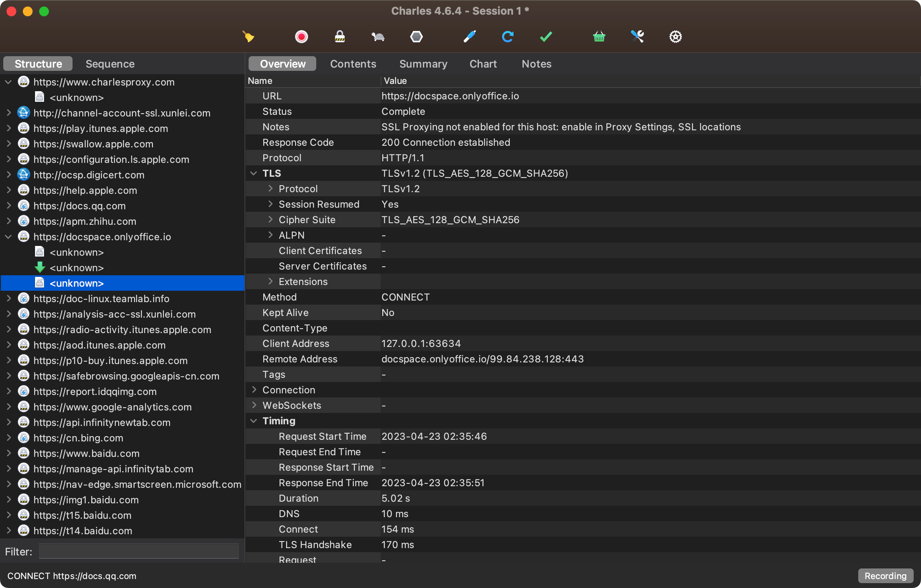Click the broom Clear Session icon
The height and width of the screenshot is (588, 921).
(248, 37)
